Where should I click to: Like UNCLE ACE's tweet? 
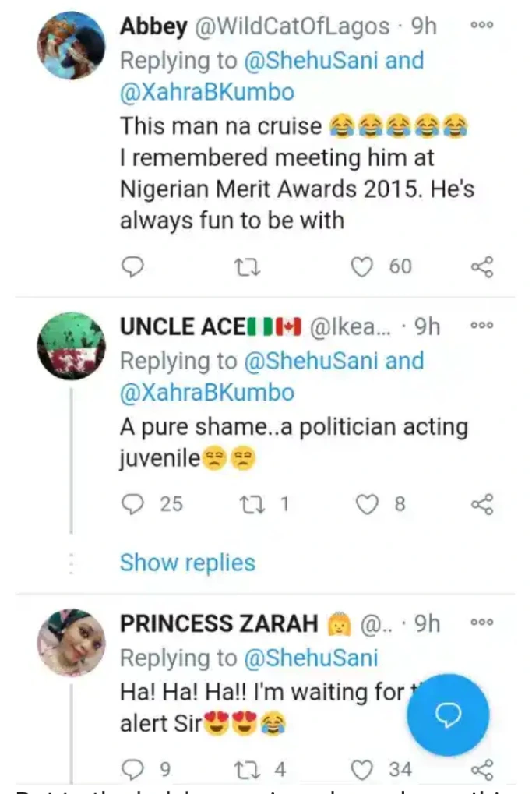point(366,504)
